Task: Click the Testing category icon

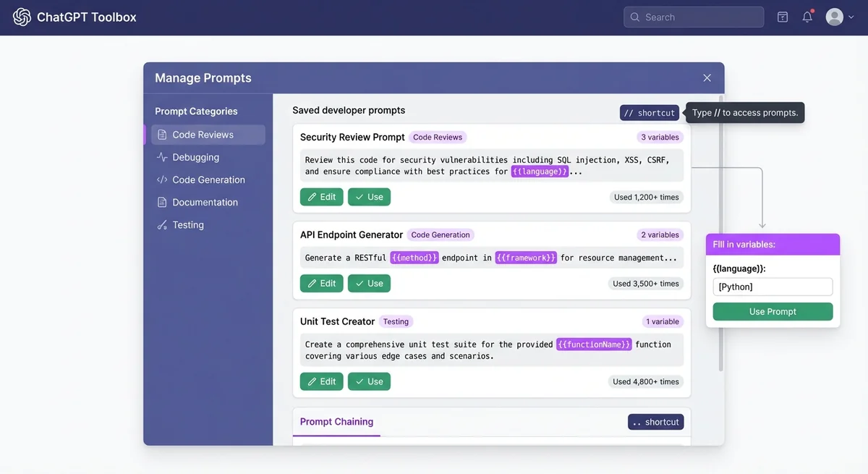Action: tap(162, 224)
